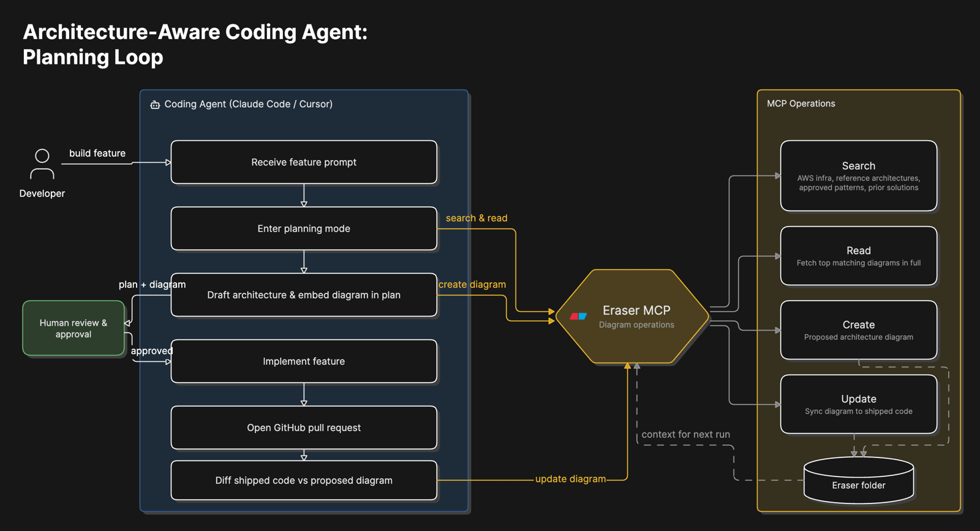Click the 'Developer' caption text

coord(42,194)
